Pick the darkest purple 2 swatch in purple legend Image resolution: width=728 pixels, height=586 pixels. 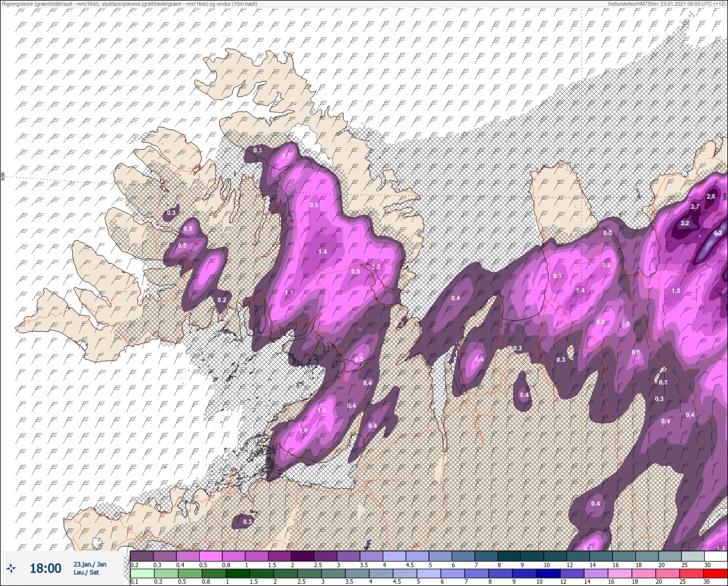tap(302, 556)
